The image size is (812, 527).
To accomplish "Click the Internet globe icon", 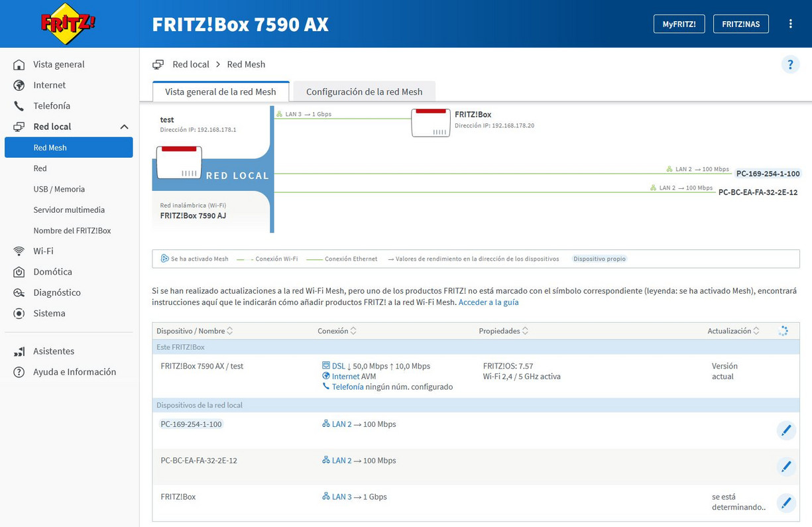I will (19, 85).
